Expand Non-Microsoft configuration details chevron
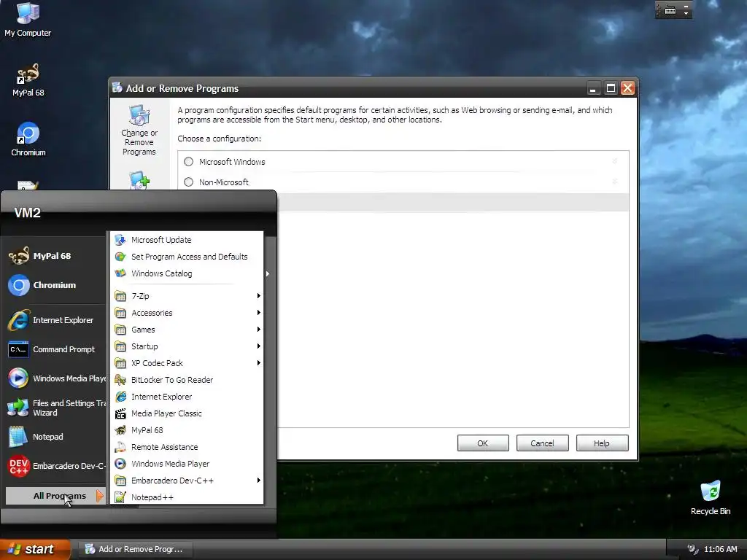 pos(614,182)
